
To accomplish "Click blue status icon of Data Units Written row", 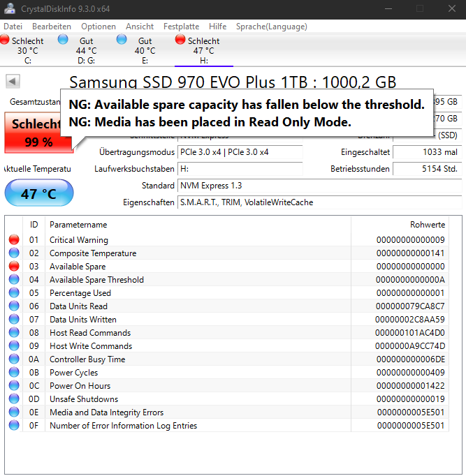I will click(14, 319).
